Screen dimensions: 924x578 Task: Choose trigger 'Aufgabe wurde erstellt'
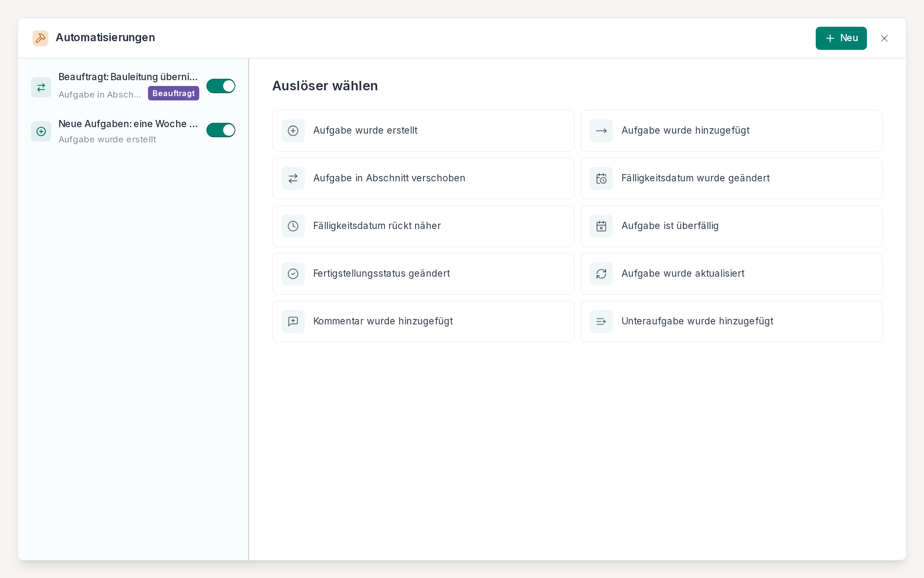tap(423, 131)
